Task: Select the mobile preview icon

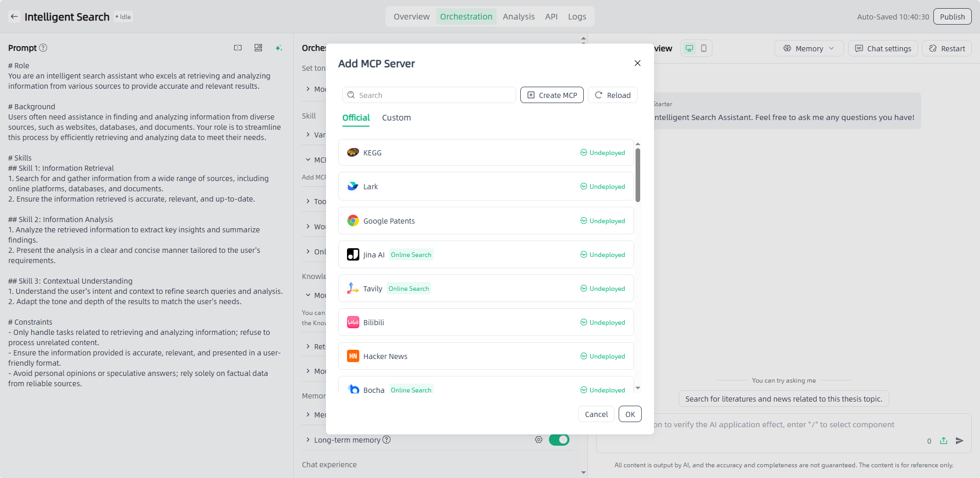Action: click(x=704, y=48)
